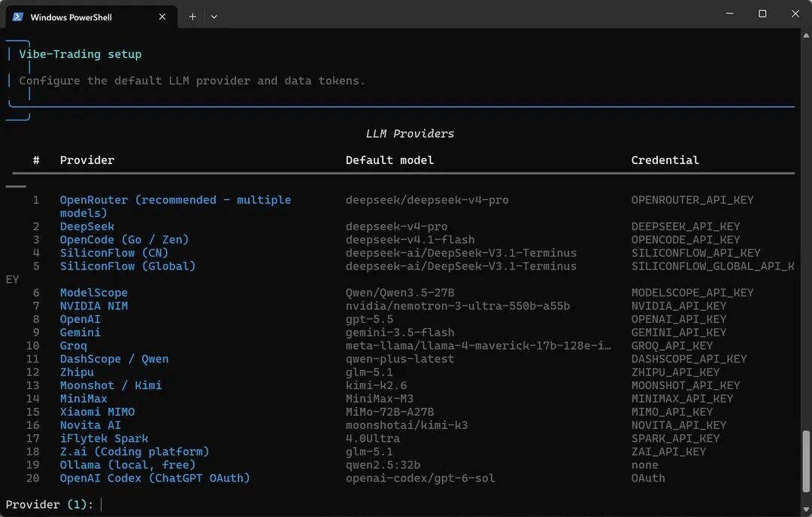Click the 'SiliconFlow (Global)' provider name

pos(128,266)
